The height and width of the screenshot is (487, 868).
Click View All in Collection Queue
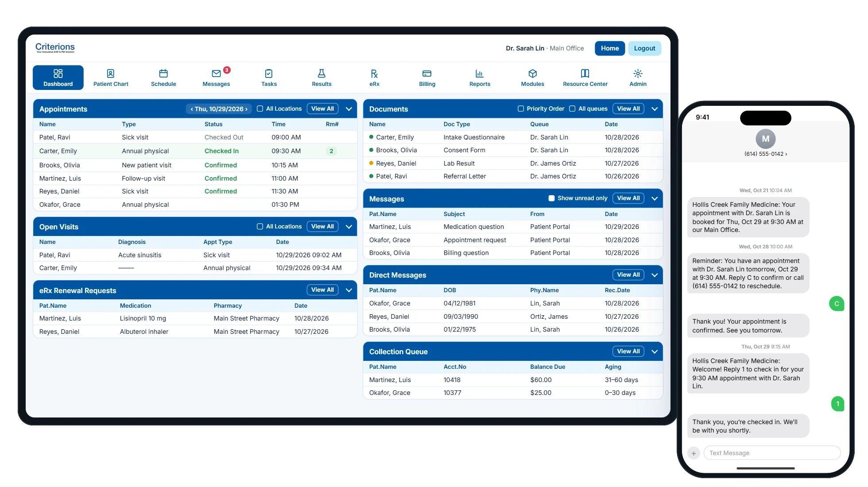point(628,352)
